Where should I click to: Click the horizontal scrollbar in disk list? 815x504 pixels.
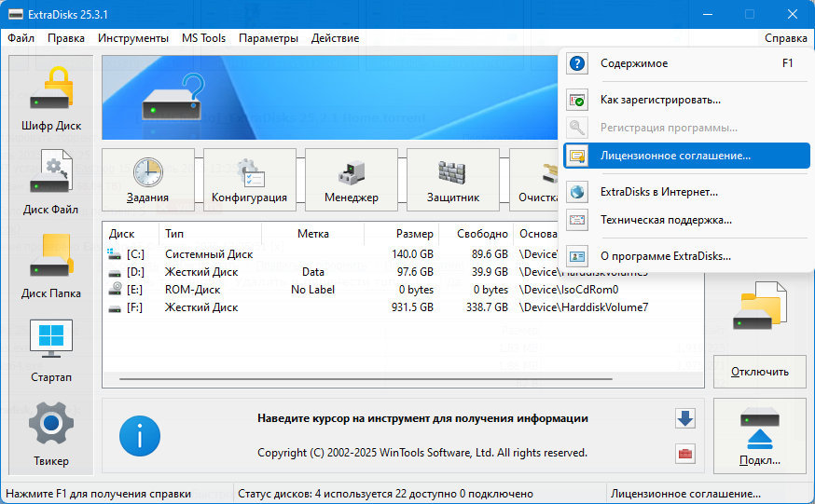366,379
